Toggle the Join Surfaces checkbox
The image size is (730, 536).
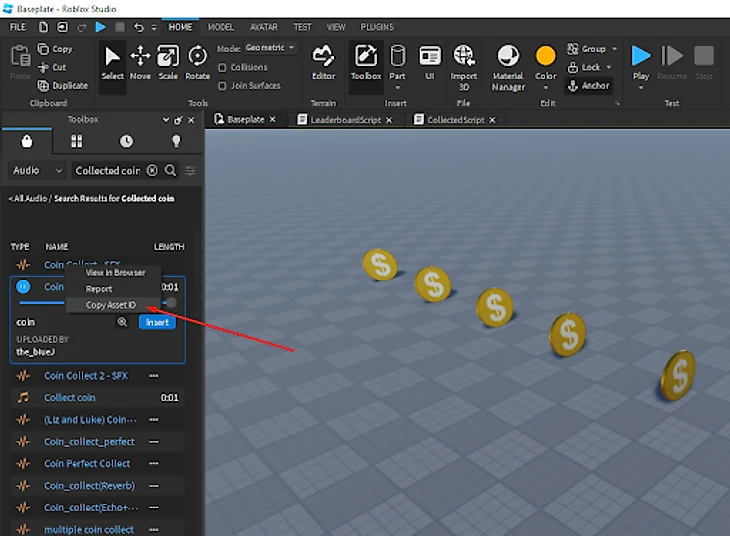223,85
